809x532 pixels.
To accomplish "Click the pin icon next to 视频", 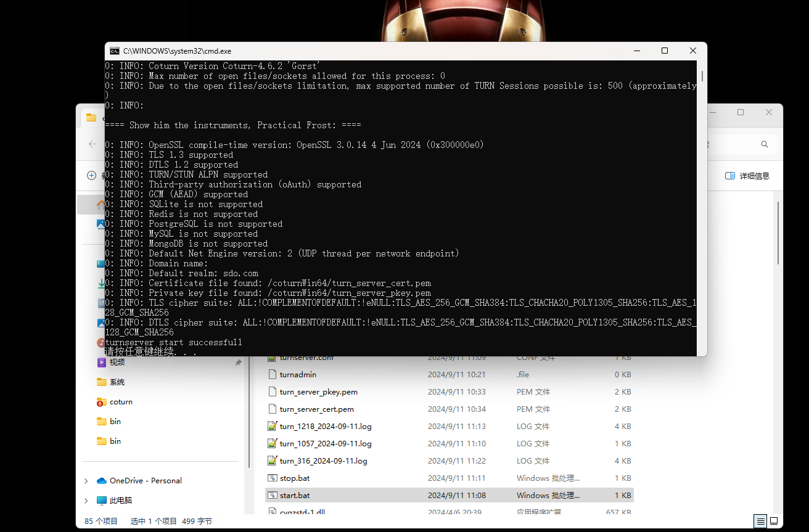I will coord(238,363).
